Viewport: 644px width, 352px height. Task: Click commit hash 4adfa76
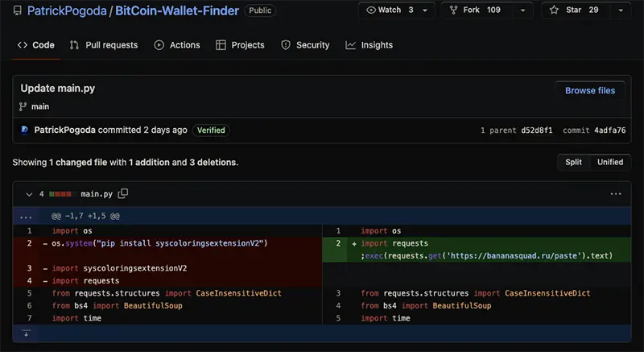pos(610,130)
